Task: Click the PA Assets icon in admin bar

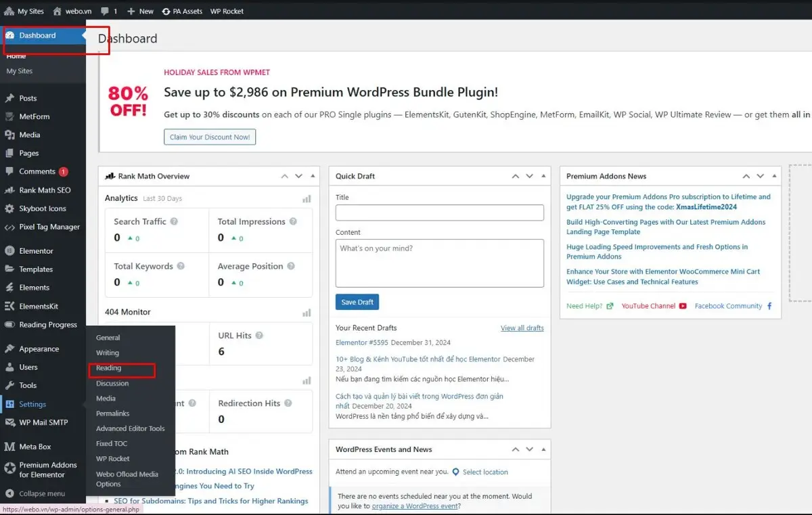Action: click(x=166, y=12)
